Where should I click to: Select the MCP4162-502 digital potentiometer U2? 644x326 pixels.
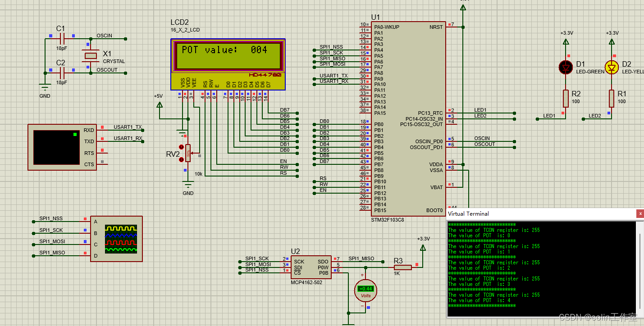pos(311,268)
